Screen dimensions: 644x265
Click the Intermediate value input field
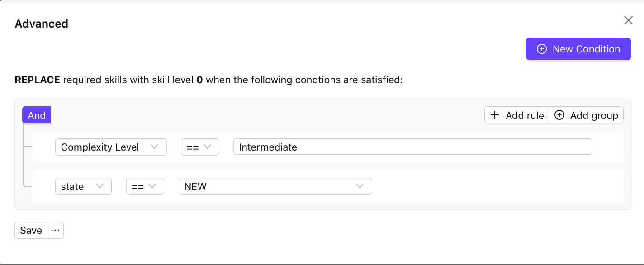[x=412, y=147]
